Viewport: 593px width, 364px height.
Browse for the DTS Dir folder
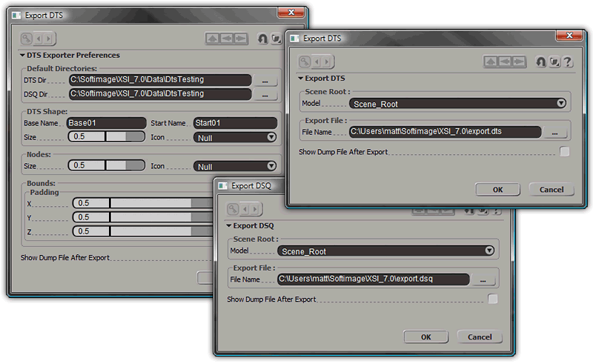coord(265,79)
